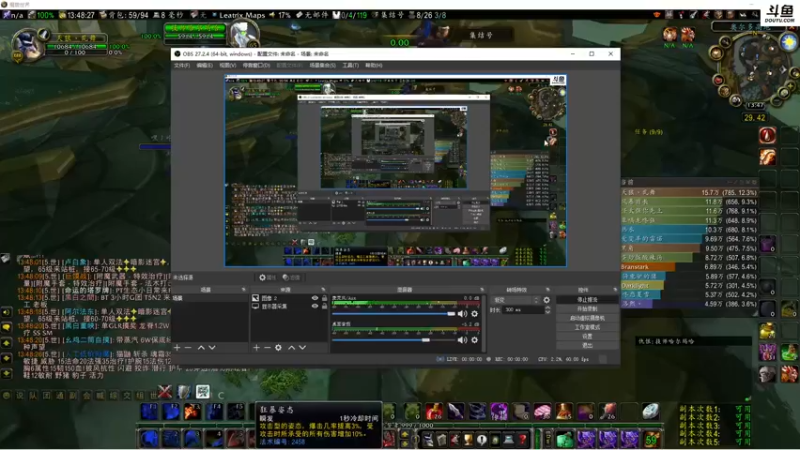
Task: Click the fire spell icon on the WoW action bar
Action: click(x=192, y=411)
